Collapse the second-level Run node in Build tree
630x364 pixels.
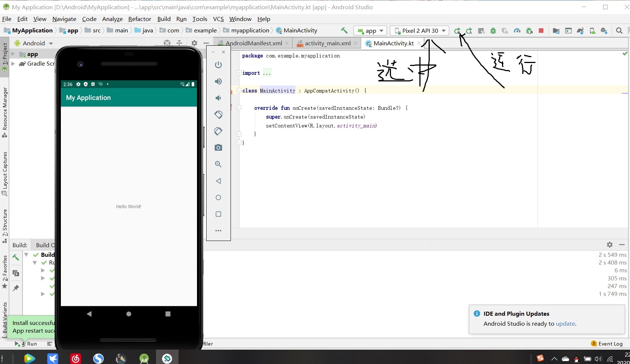pos(35,263)
